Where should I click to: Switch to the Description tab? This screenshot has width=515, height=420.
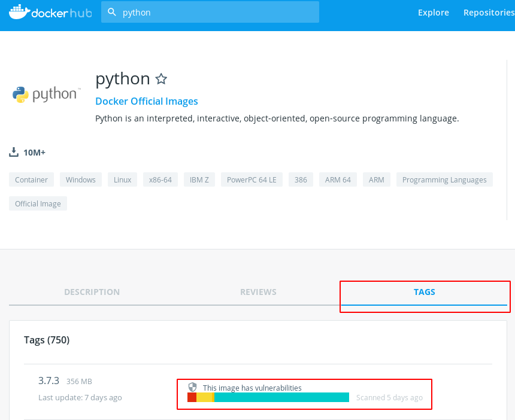[92, 292]
